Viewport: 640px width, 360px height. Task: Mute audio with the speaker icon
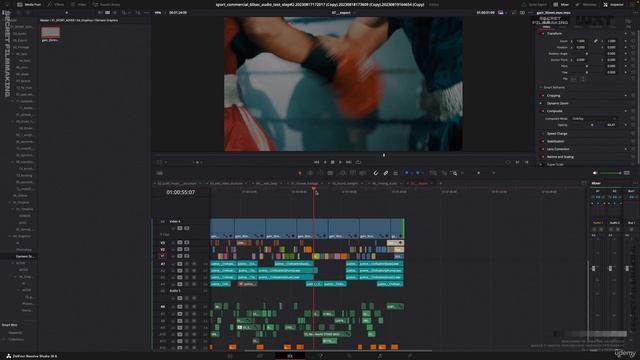(595, 173)
